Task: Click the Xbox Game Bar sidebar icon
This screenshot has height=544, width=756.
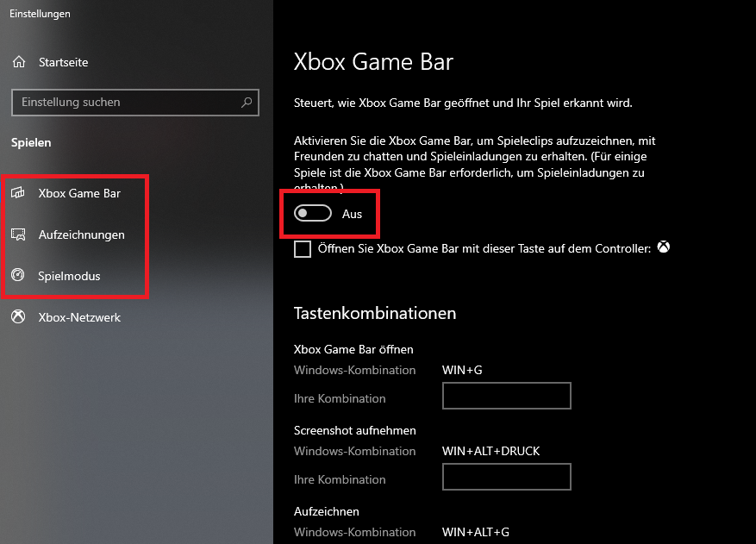Action: click(18, 193)
